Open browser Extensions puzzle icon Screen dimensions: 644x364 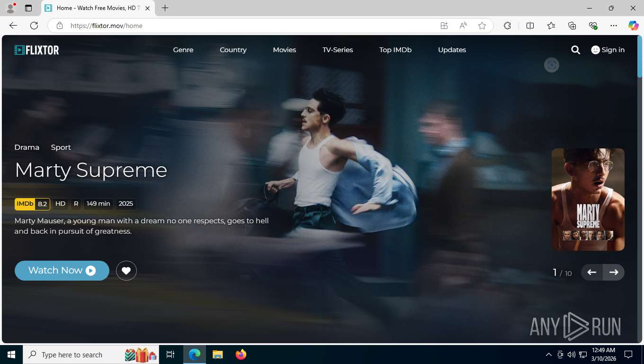coord(507,26)
